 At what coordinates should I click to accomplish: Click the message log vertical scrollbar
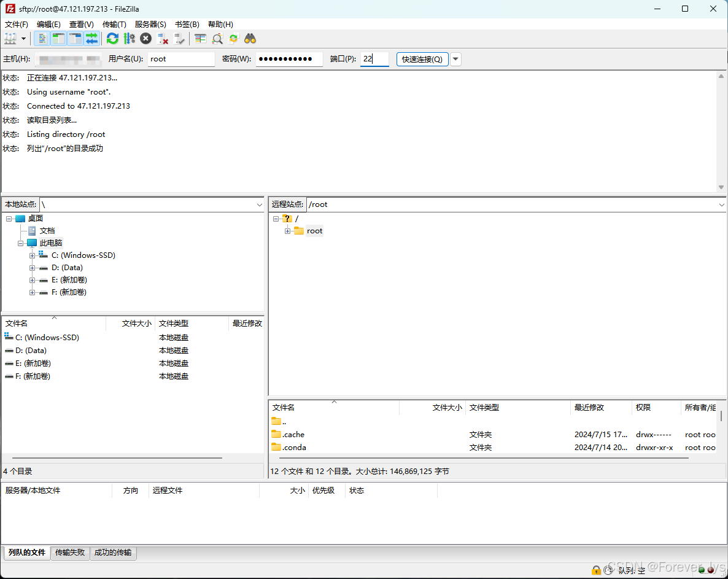721,131
